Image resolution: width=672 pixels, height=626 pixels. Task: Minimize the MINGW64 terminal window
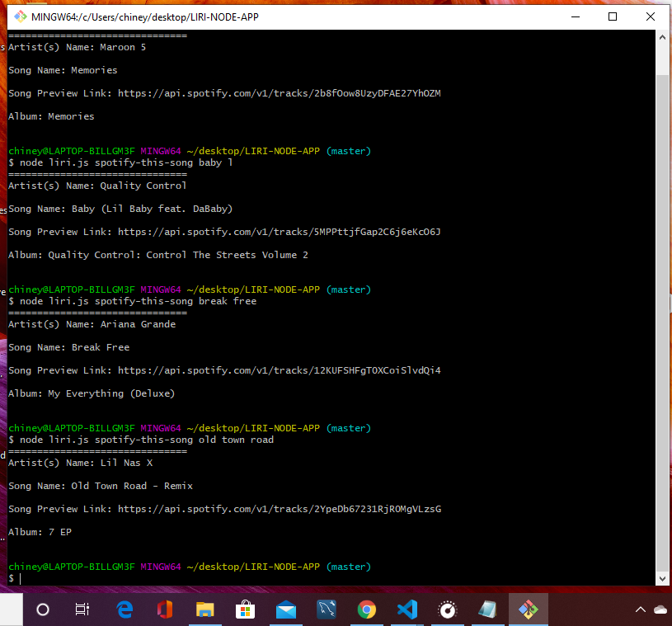coord(576,16)
